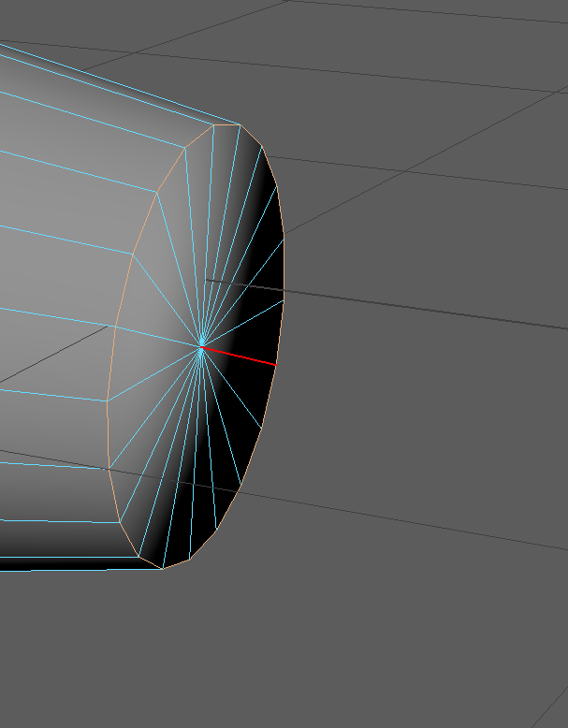Click the bottom rim vertex where cap meets cylinder underside
The height and width of the screenshot is (728, 568).
coord(162,568)
